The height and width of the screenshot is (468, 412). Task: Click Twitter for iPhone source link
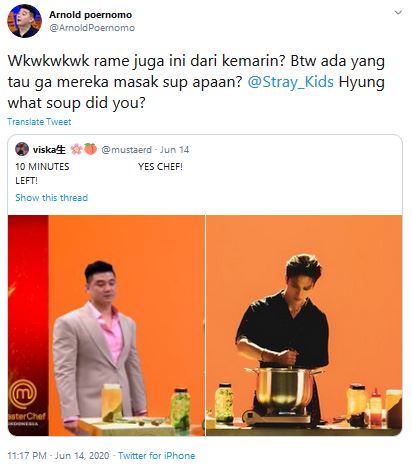(x=157, y=456)
